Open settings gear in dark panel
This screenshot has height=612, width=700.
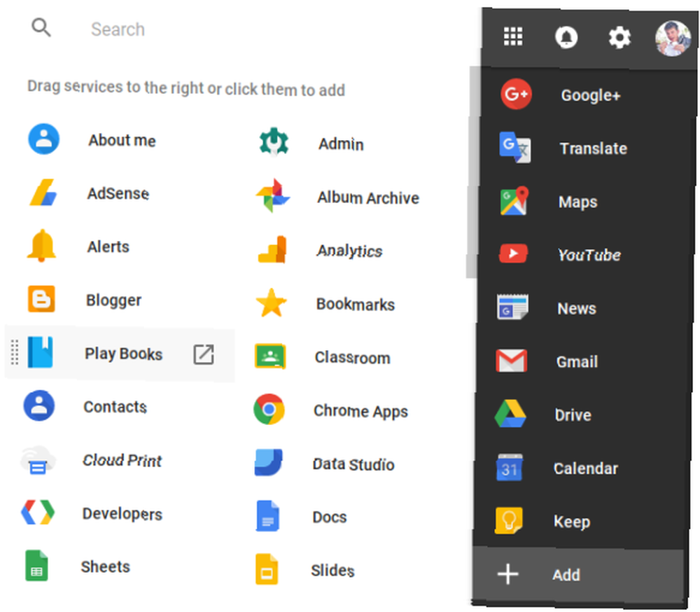click(619, 38)
